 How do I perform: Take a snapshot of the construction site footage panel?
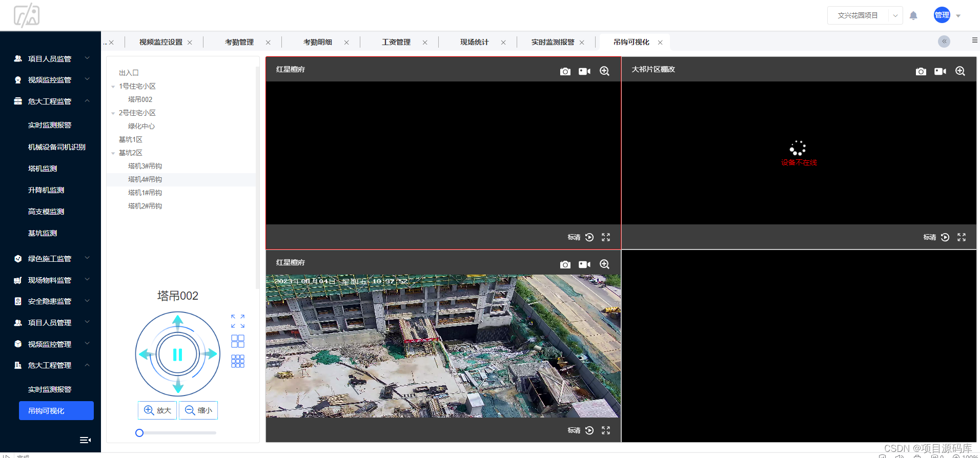tap(565, 264)
